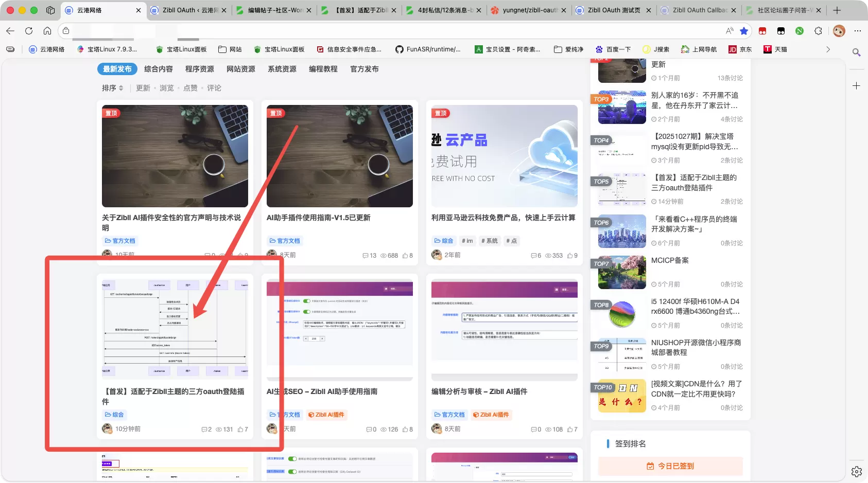Open the 爱纯净 bookmark folder
Screen dimensions: 868x483
(569, 49)
